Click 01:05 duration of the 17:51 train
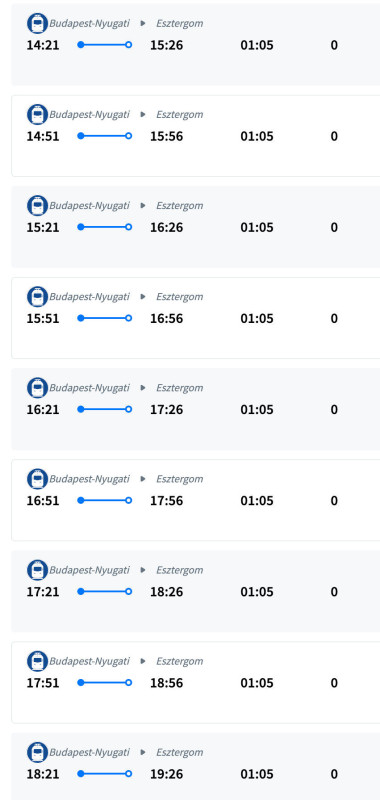 257,683
